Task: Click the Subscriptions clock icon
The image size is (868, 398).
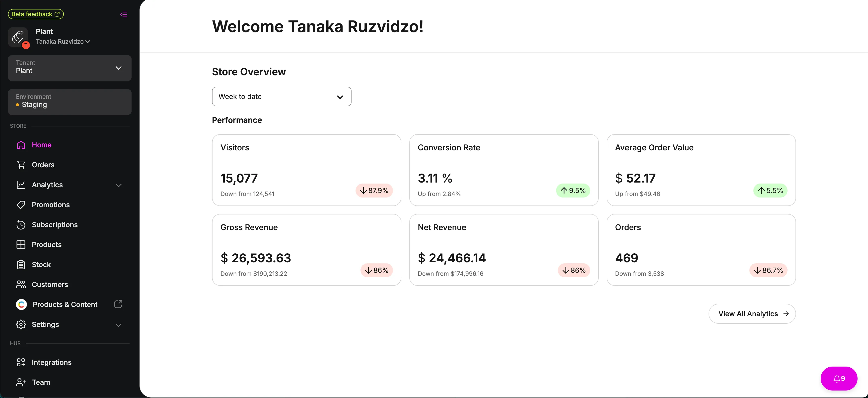Action: click(x=21, y=225)
